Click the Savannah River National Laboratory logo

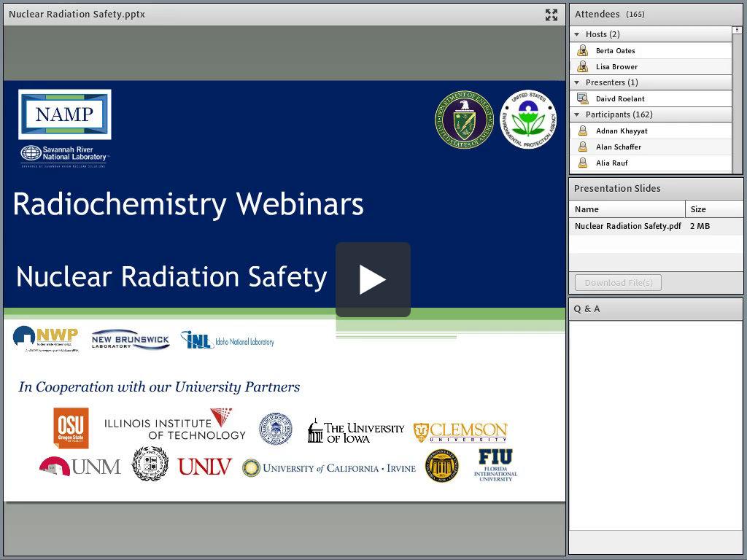pos(64,155)
